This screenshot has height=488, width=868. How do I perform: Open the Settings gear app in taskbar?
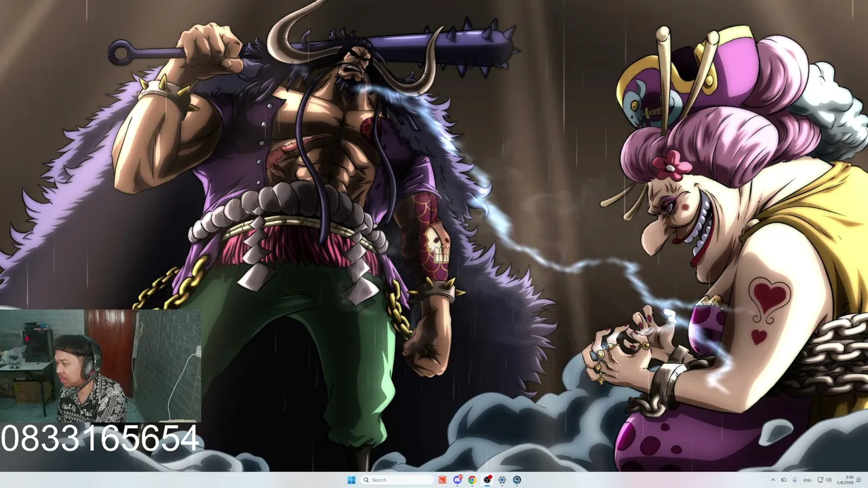[x=502, y=480]
